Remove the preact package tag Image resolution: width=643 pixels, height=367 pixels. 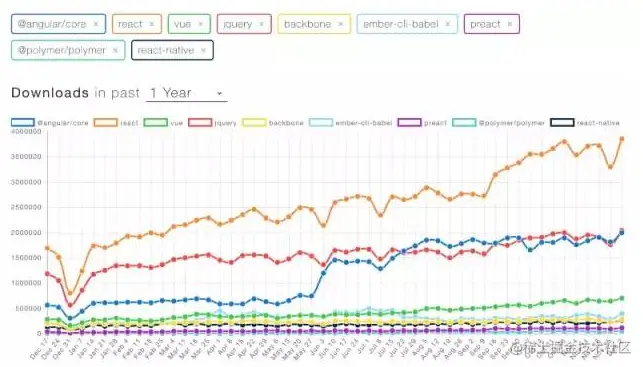coord(510,24)
